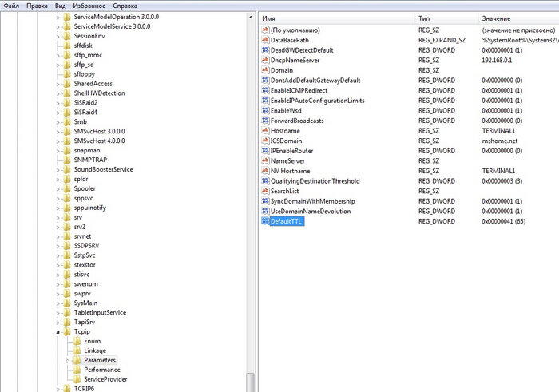This screenshot has height=392, width=559.
Task: Click the Spooler folder icon
Action: [x=67, y=188]
